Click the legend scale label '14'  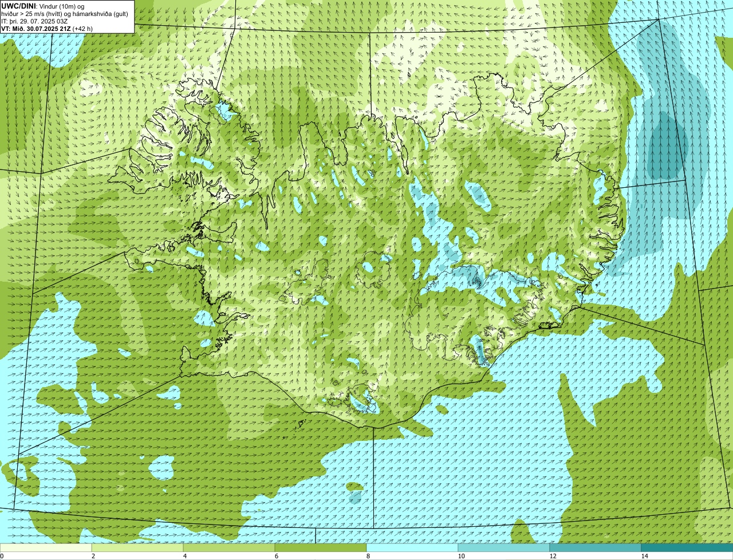[x=644, y=556]
